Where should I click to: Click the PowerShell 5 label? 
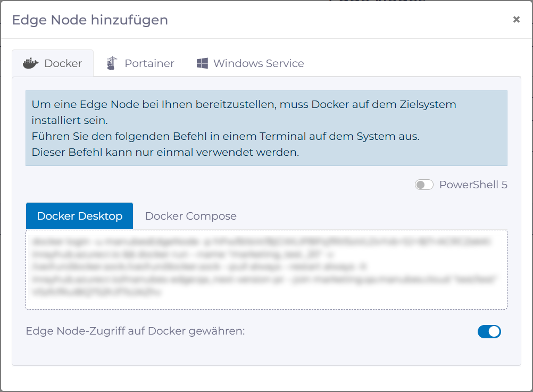click(473, 185)
